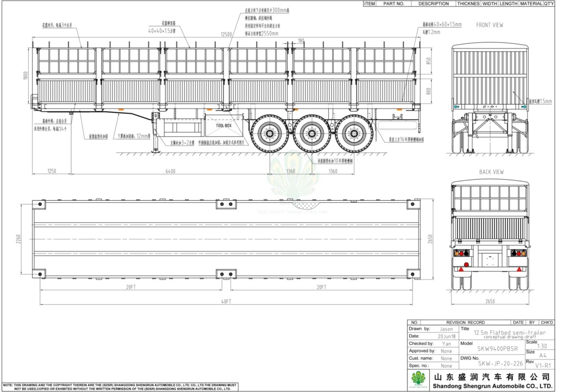Viewport: 565px width, 392px height.
Task: Select the 40FT dimension label
Action: 226,302
